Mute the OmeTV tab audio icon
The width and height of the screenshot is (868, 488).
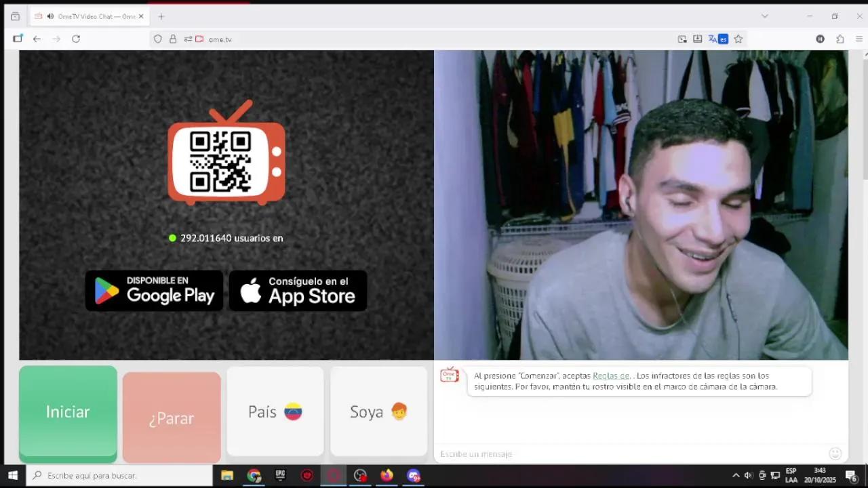point(50,16)
